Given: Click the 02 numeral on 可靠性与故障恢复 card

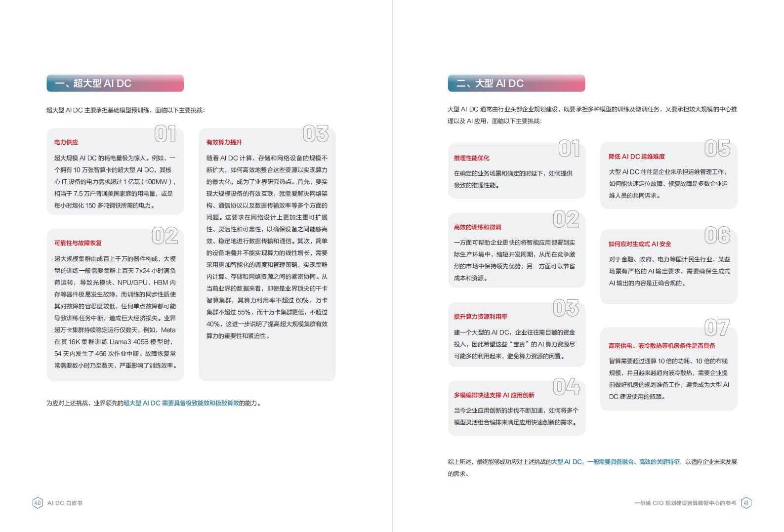Looking at the screenshot, I should point(165,236).
